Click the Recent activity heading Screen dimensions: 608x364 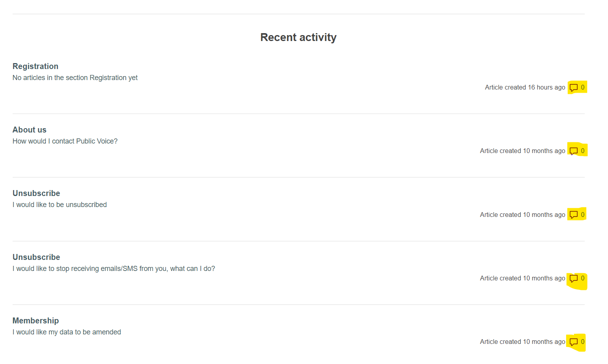click(x=298, y=37)
